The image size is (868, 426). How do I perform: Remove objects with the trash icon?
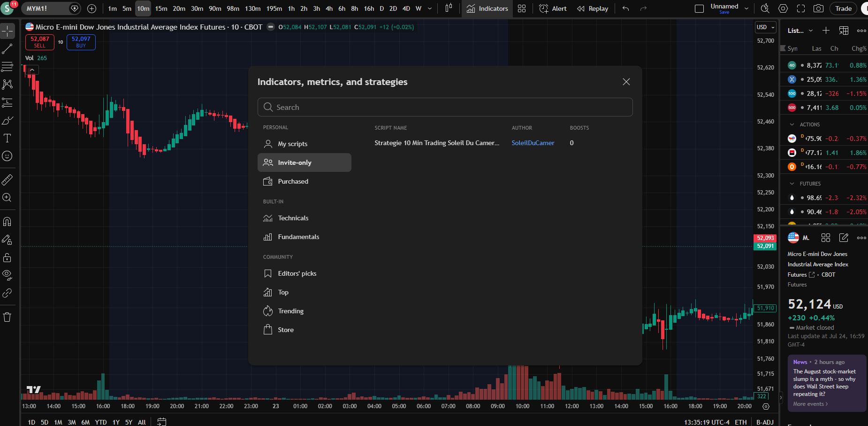point(8,317)
